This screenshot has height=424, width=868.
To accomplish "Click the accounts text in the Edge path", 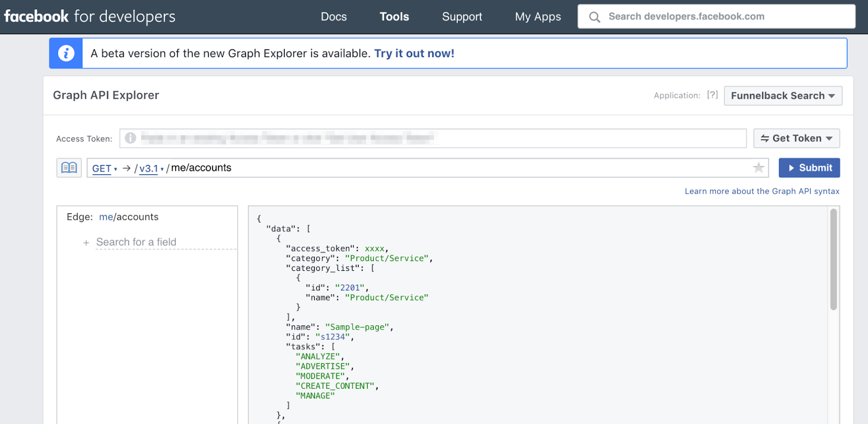I will (137, 217).
